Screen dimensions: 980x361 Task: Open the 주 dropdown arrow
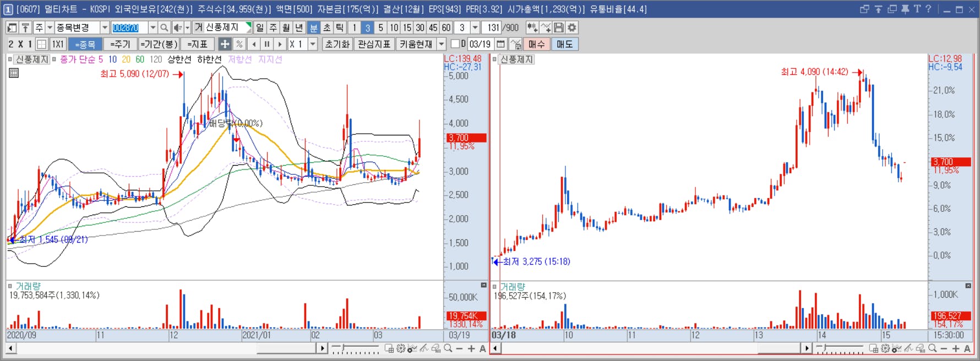click(50, 28)
